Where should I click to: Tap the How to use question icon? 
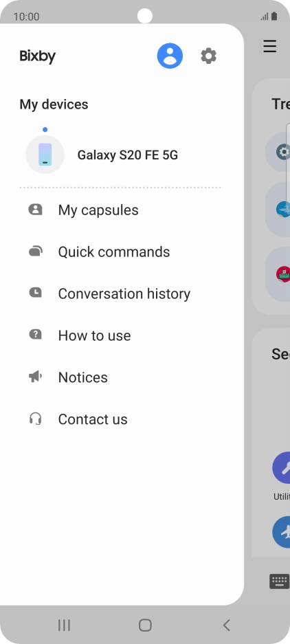[x=35, y=335]
